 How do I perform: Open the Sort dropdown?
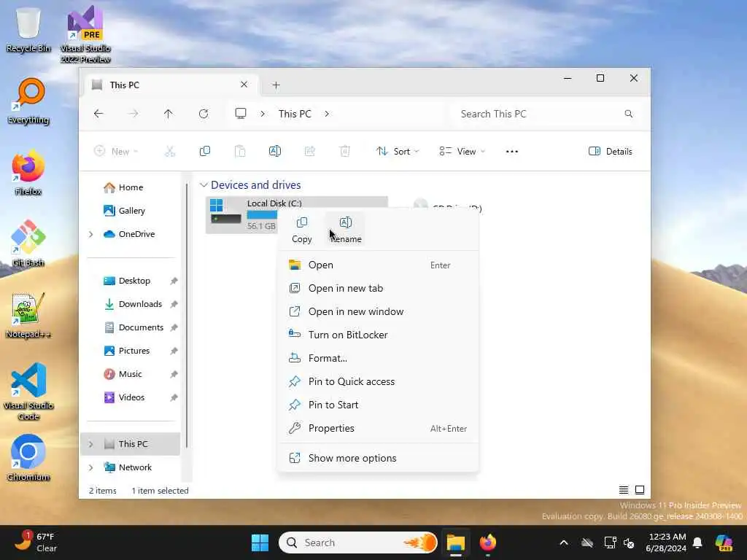tap(398, 152)
